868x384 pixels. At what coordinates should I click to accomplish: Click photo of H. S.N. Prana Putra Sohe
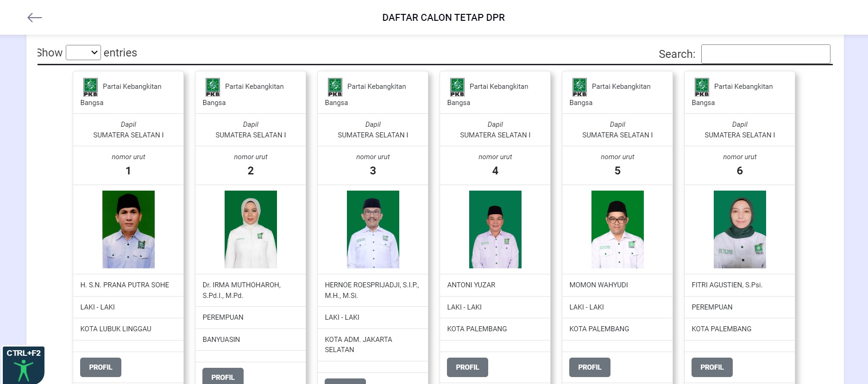point(128,229)
